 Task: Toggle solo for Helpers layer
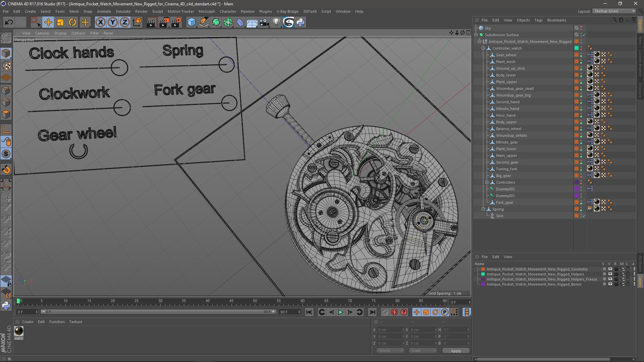pos(604,274)
